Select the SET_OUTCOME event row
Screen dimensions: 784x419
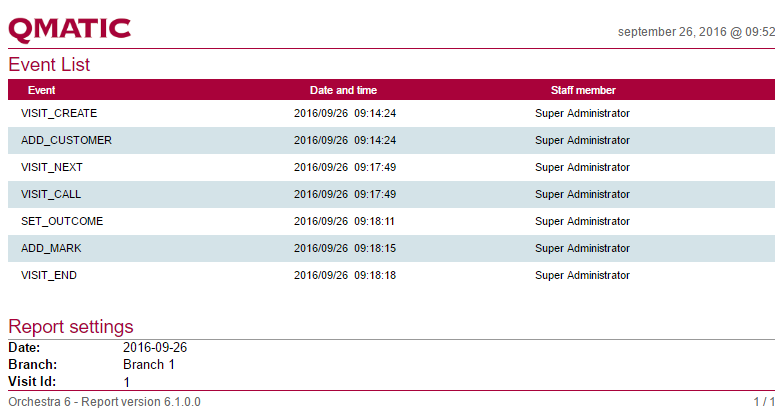(x=62, y=221)
